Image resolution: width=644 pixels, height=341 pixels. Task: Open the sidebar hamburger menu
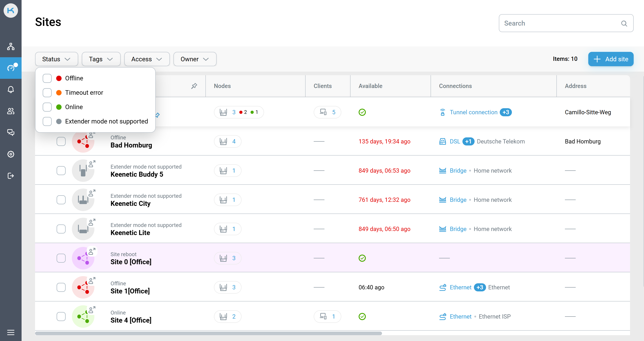(x=11, y=332)
